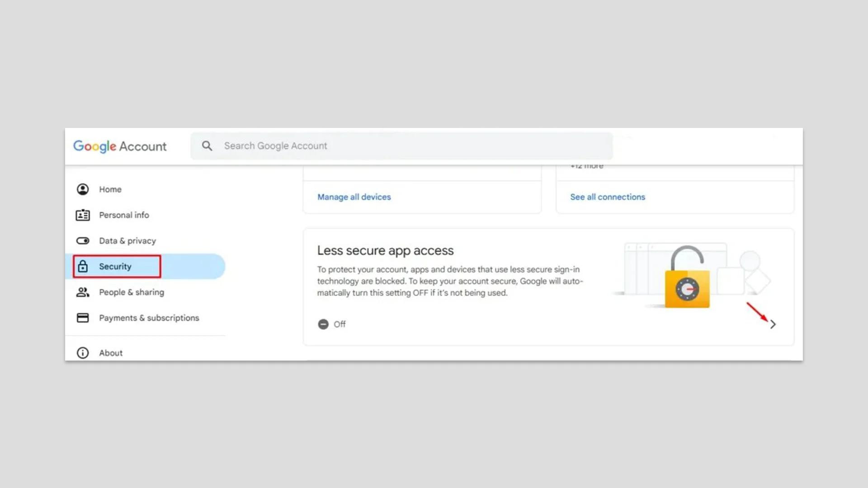Click the less secure app description text
This screenshot has height=488, width=868.
(x=450, y=281)
